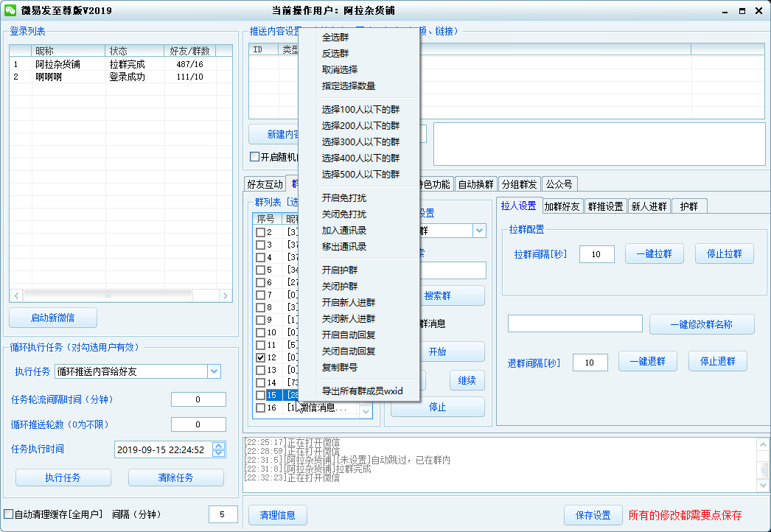
Task: Choose 关闭免打扰 menu item
Action: 344,214
